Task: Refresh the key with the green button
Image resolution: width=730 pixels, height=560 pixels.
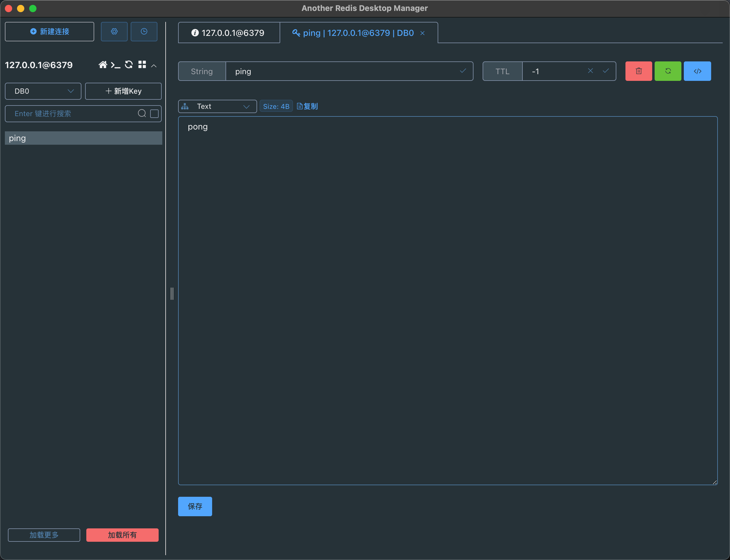Action: pyautogui.click(x=668, y=71)
